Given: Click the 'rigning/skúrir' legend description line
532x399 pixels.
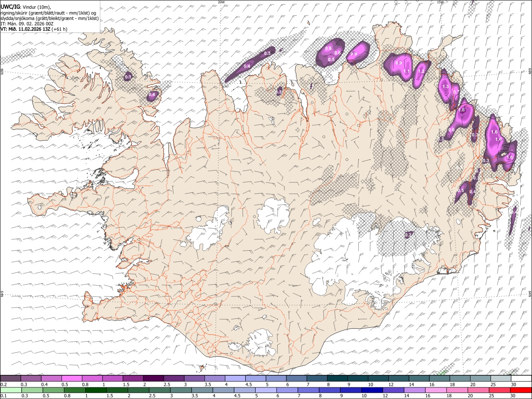Looking at the screenshot, I should (x=48, y=12).
